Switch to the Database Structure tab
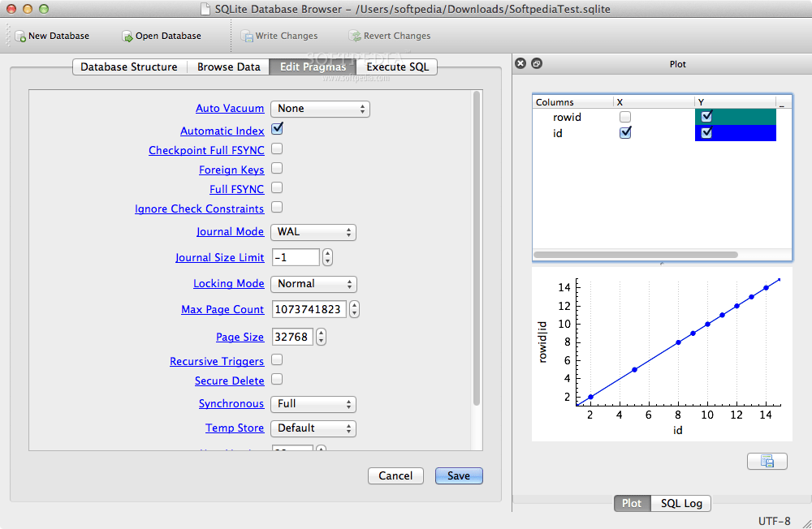The height and width of the screenshot is (529, 812). pos(129,67)
